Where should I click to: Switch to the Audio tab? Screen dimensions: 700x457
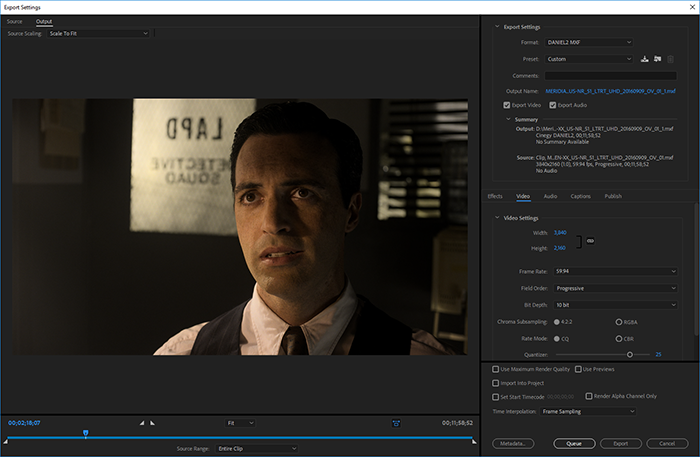[x=550, y=196]
